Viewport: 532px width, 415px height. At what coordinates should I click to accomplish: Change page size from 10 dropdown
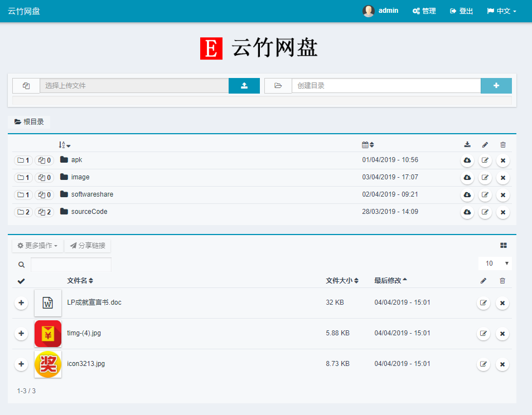[494, 263]
